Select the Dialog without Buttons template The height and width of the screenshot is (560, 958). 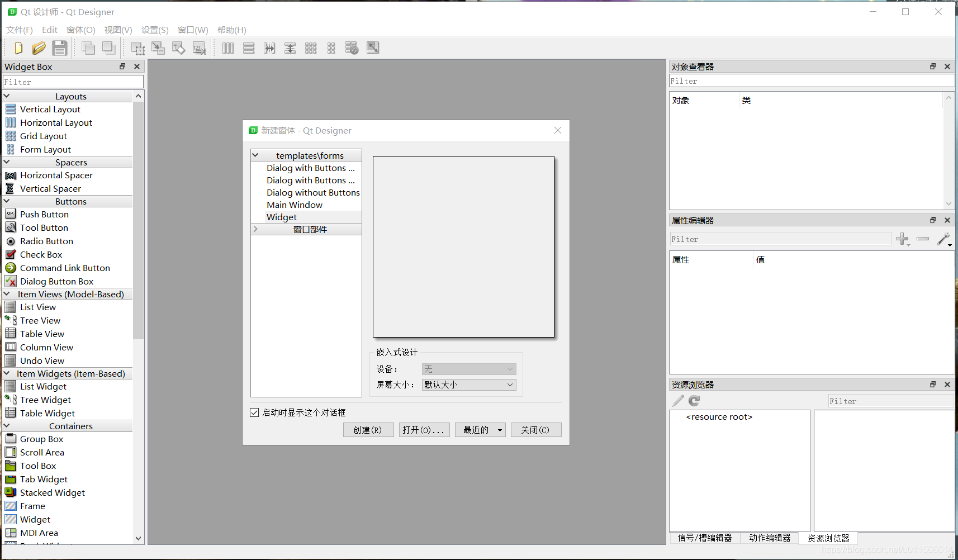click(313, 192)
